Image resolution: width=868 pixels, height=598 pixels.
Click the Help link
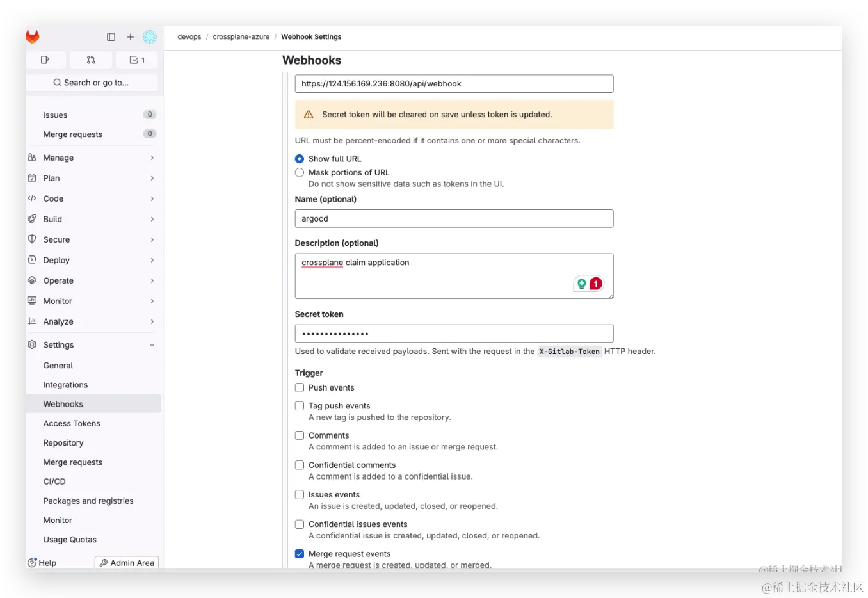tap(42, 563)
